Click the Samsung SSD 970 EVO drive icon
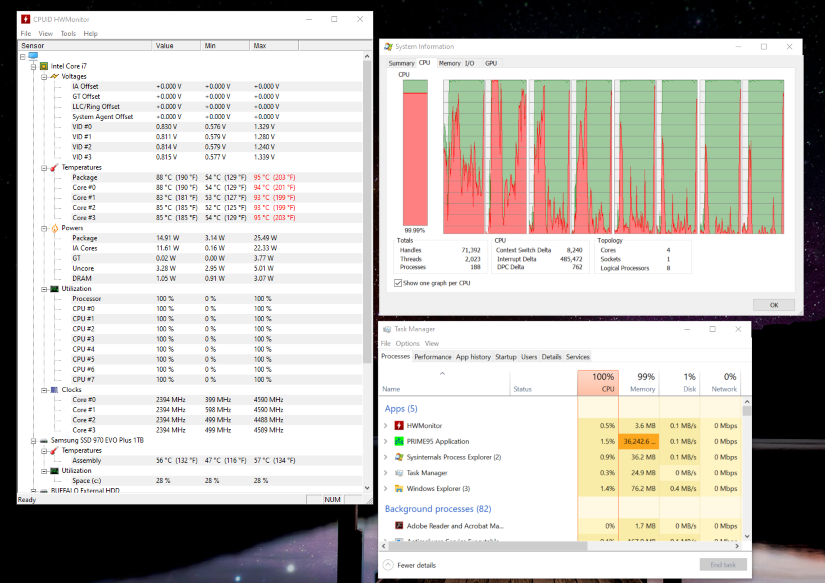Viewport: 825px width, 583px height. tap(44, 441)
